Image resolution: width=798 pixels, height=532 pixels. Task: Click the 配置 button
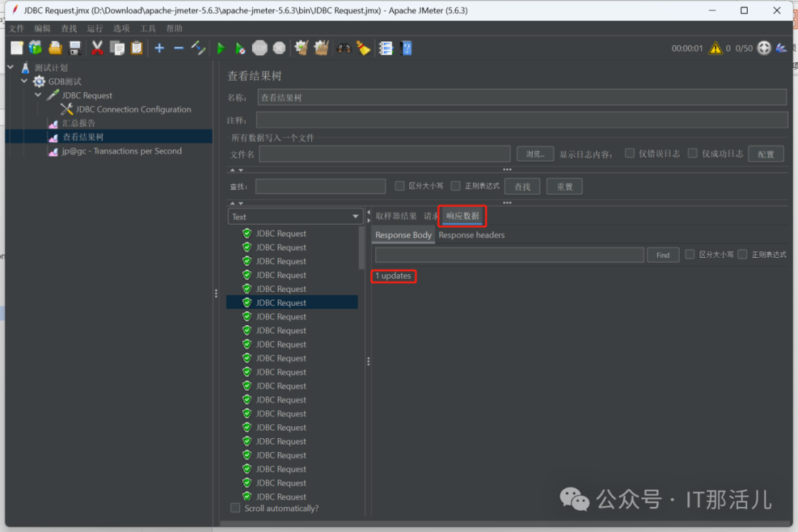click(x=765, y=154)
